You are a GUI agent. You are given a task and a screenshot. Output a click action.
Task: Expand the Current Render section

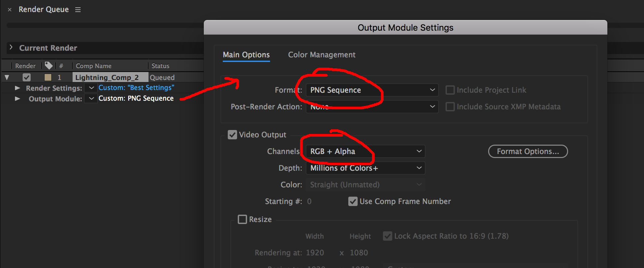(x=11, y=47)
